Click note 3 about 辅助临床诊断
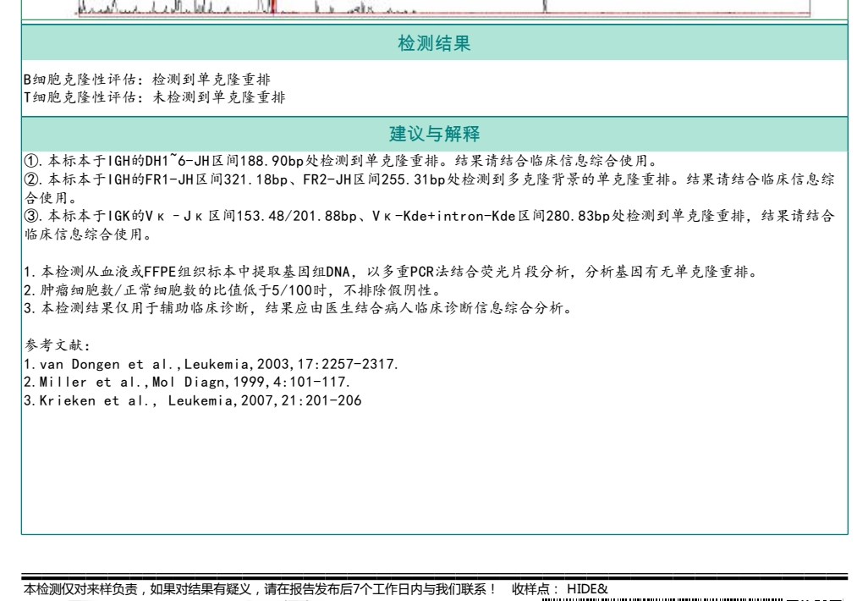 (298, 308)
